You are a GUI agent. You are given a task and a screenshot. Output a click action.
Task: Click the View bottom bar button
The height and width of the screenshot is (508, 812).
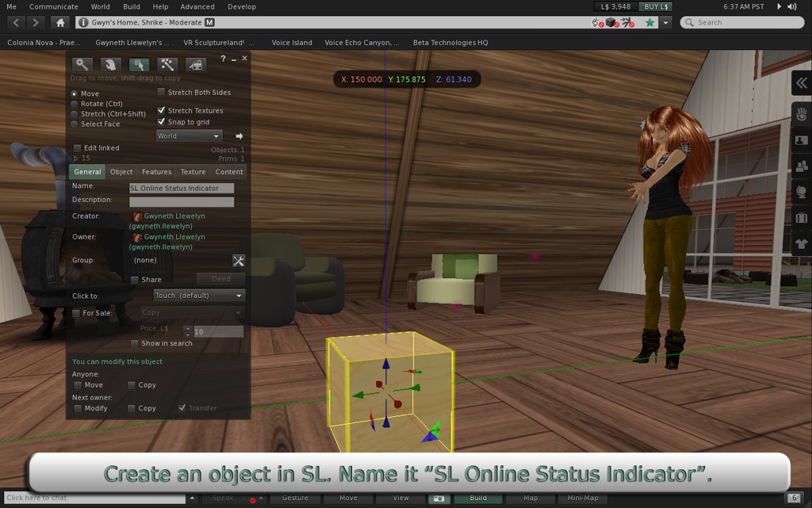[x=400, y=498]
